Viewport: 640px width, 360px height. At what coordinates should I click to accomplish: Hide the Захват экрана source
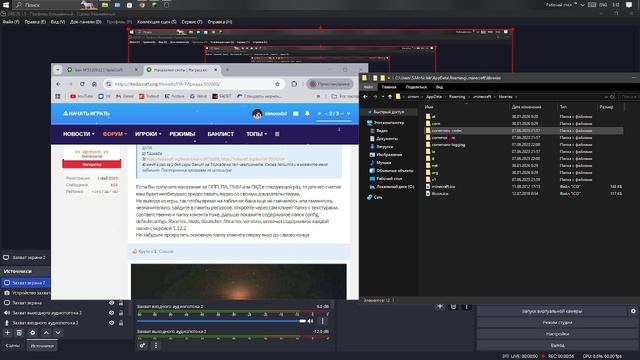click(x=111, y=303)
